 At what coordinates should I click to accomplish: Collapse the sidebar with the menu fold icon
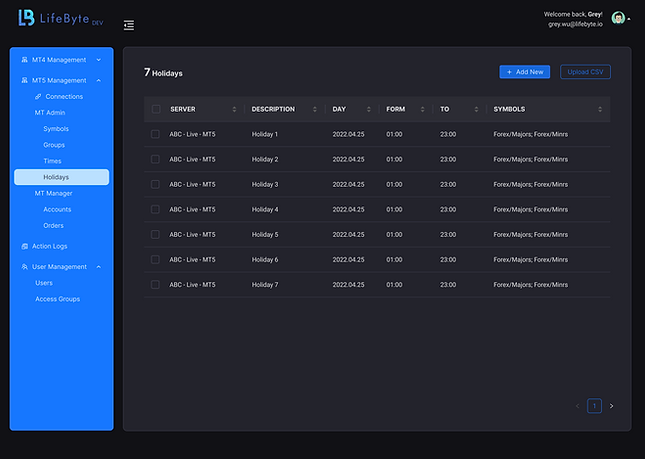(129, 25)
